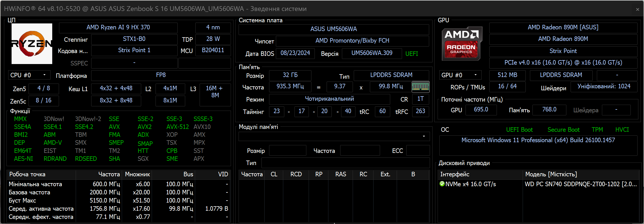Click the tRFC 263 timing value

tap(420, 111)
